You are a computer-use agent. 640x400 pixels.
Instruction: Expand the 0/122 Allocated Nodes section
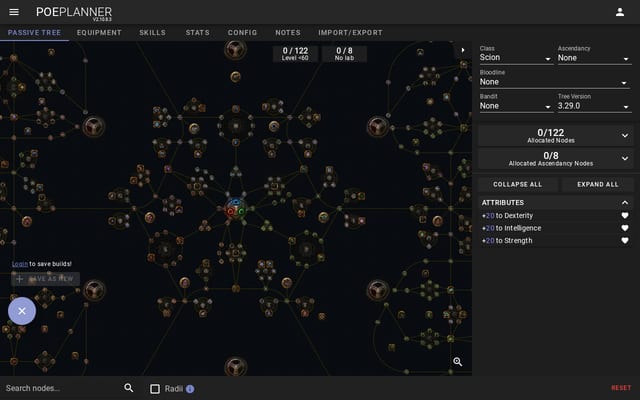coord(556,136)
